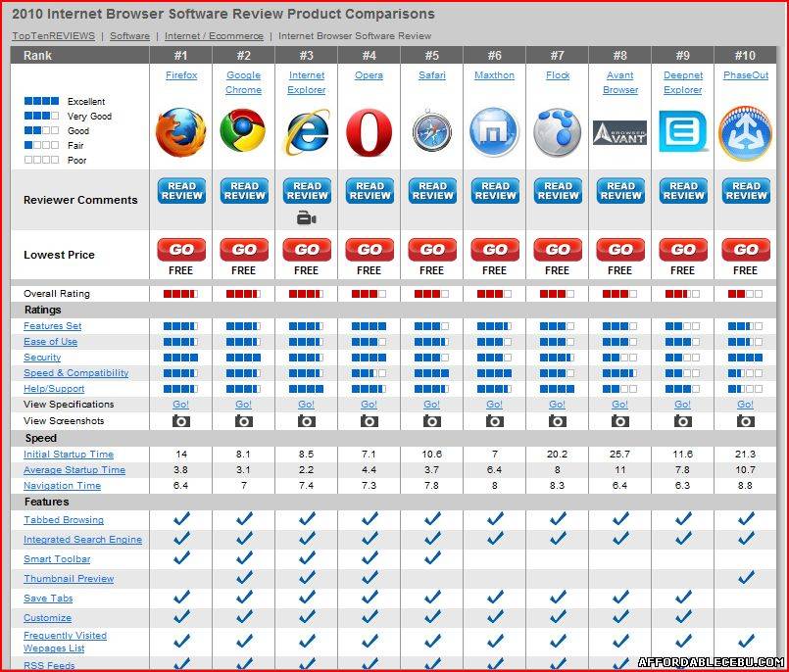Open the Help/Support link
Image resolution: width=789 pixels, height=672 pixels.
click(x=54, y=388)
